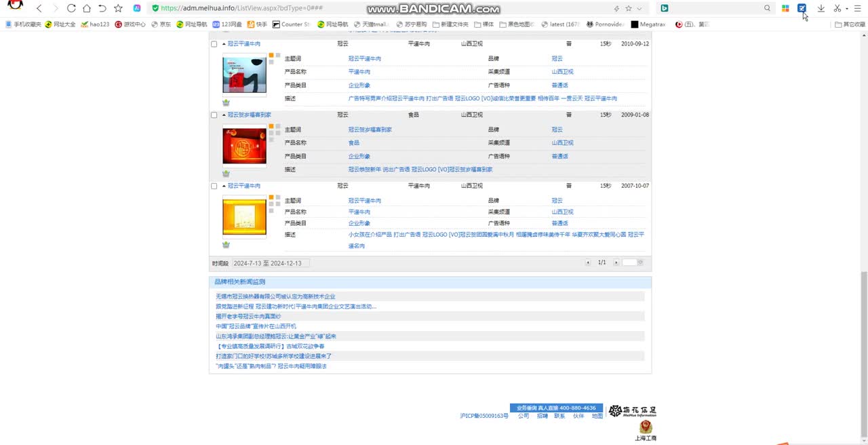
Task: Open hao123 bookmark
Action: click(95, 24)
